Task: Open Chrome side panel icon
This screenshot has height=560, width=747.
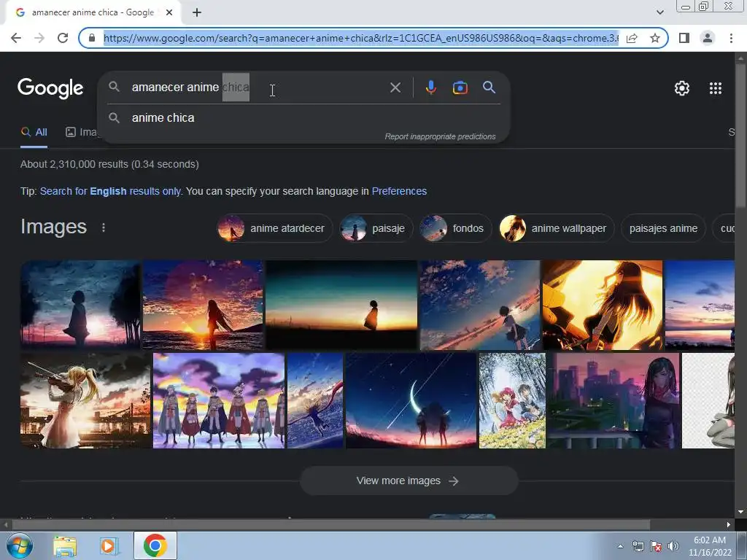Action: coord(684,38)
